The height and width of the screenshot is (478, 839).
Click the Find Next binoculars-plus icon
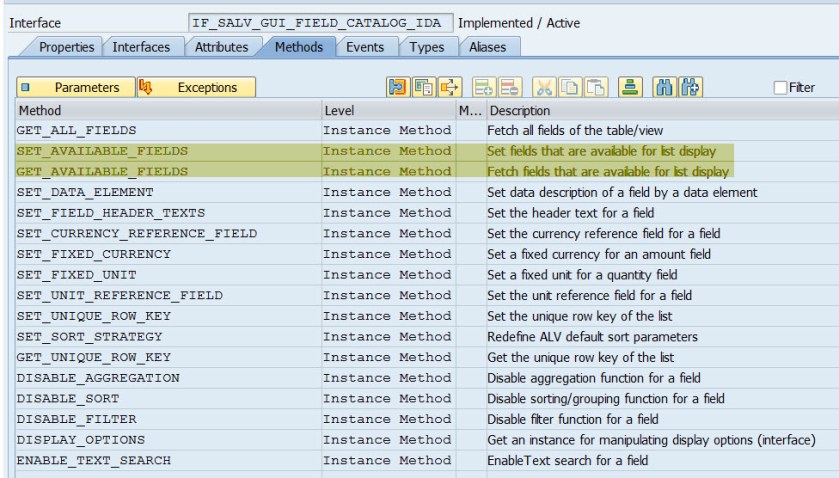click(x=688, y=88)
